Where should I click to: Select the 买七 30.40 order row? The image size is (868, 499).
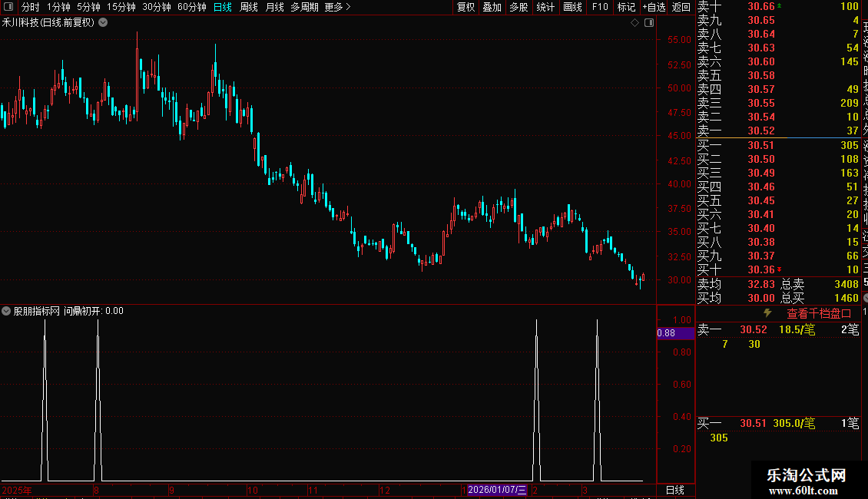778,229
